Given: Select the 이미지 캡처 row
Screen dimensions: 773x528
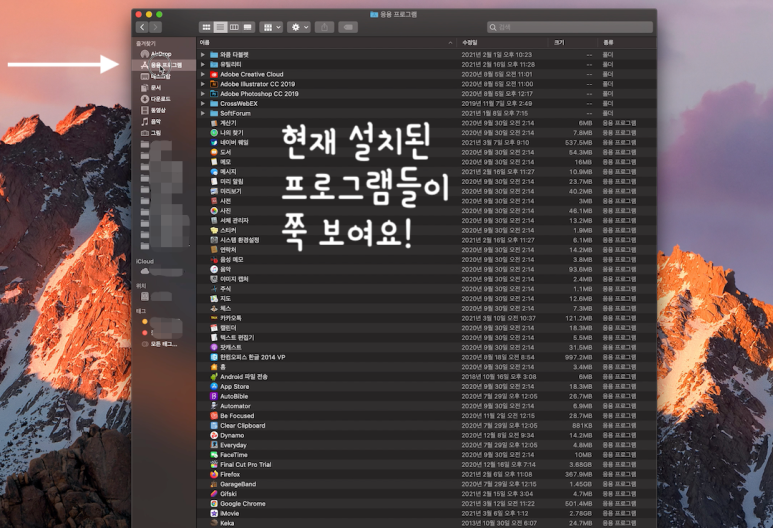Looking at the screenshot, I should 426,279.
